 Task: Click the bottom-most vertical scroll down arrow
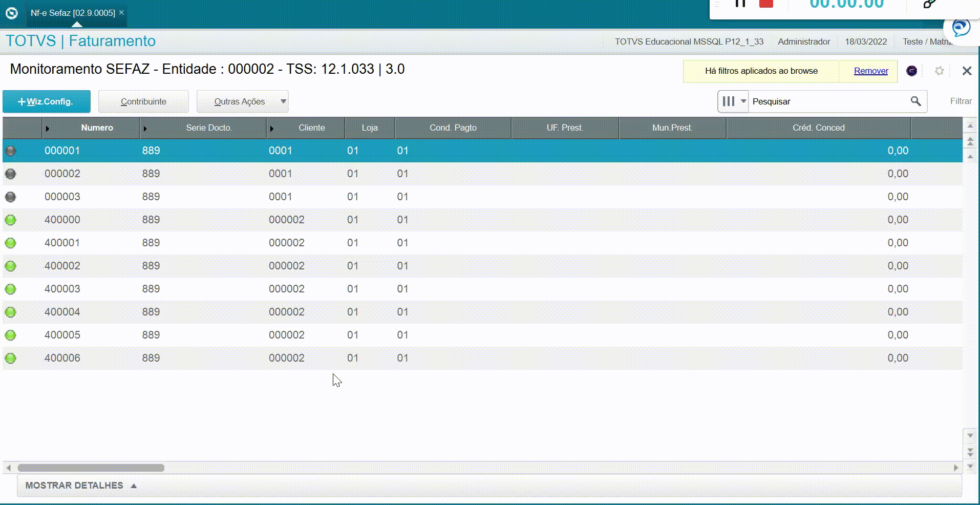click(970, 467)
